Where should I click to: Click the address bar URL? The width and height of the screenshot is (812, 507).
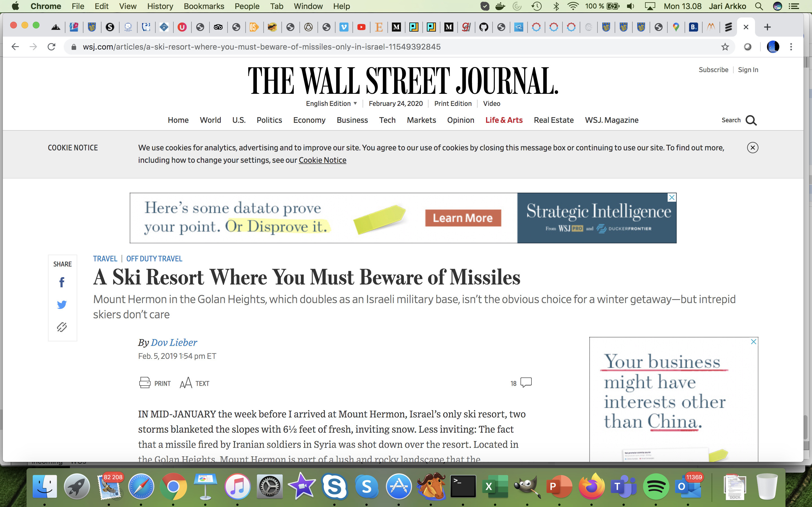click(262, 47)
